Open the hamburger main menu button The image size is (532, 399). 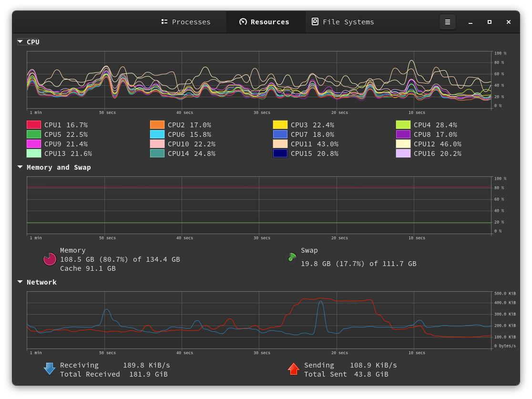447,22
